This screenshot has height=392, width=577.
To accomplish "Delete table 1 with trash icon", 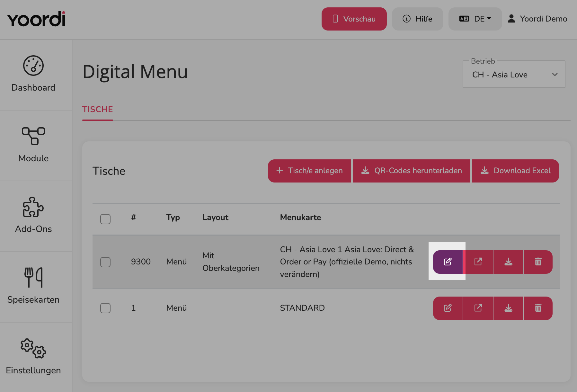I will [538, 308].
